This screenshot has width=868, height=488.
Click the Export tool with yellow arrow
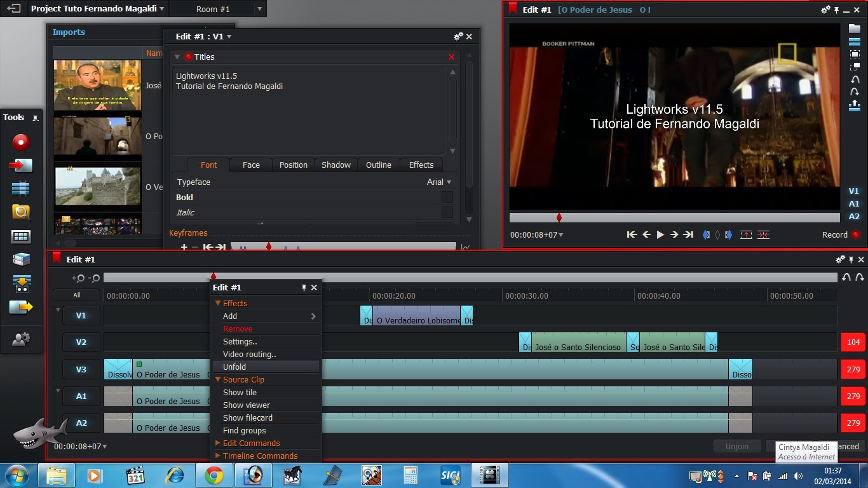(21, 307)
